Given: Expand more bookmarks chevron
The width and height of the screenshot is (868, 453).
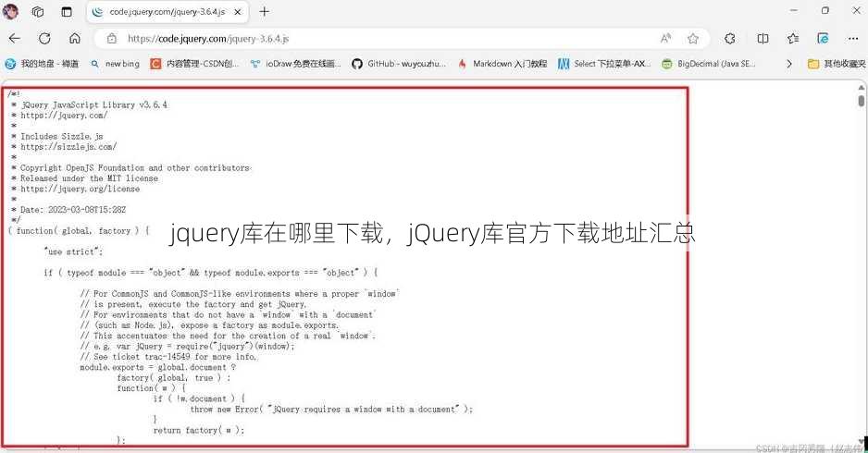Looking at the screenshot, I should pos(788,64).
